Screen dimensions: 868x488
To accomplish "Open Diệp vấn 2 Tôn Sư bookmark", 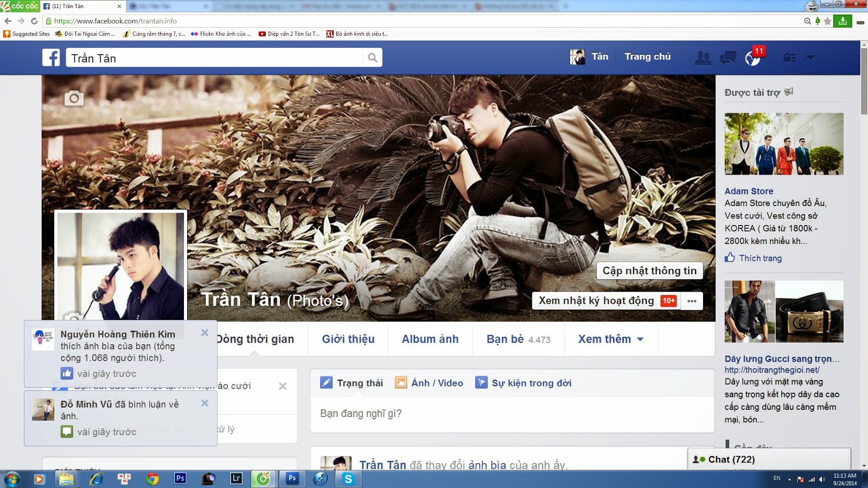I will pyautogui.click(x=289, y=34).
